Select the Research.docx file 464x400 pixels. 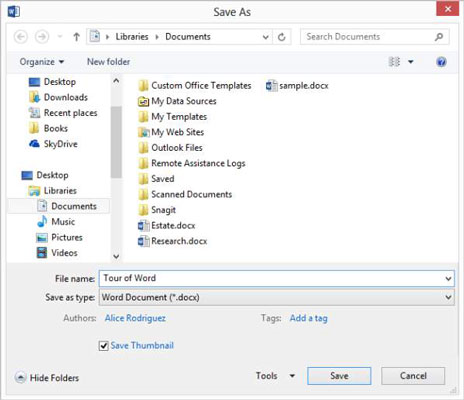pyautogui.click(x=172, y=241)
